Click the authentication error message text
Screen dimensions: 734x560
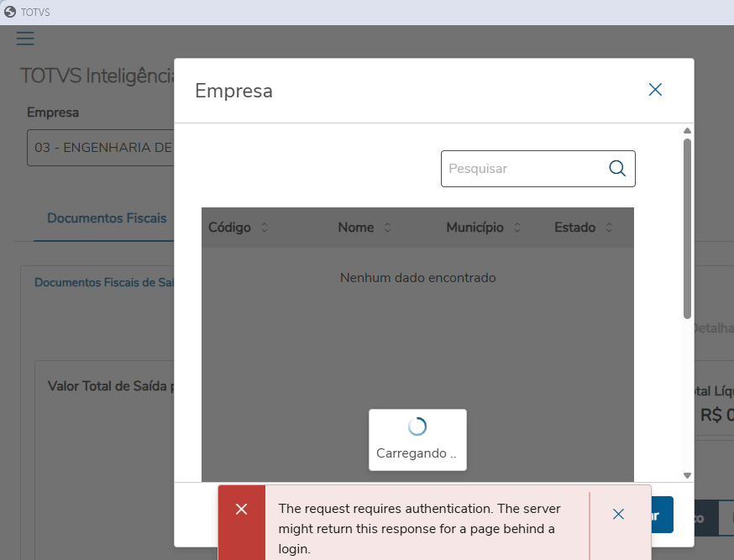point(419,529)
